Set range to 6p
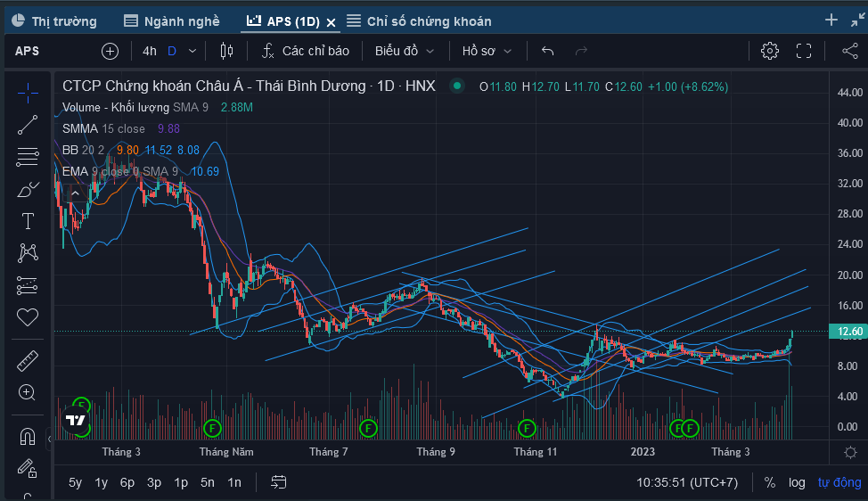Viewport: 868px width, 501px height. pos(127,483)
